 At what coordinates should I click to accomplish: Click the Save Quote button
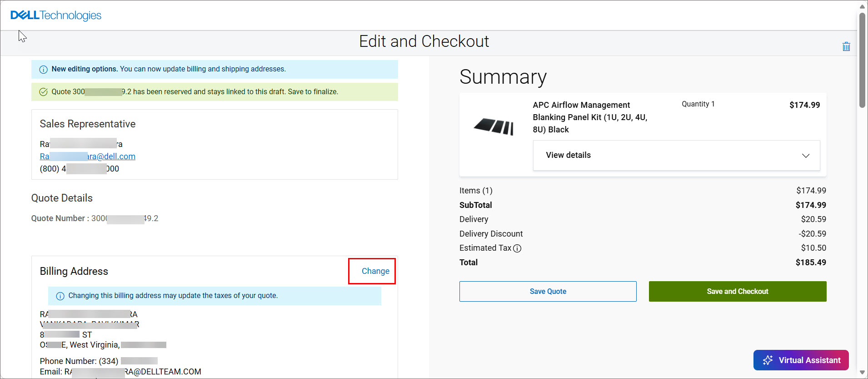point(548,292)
